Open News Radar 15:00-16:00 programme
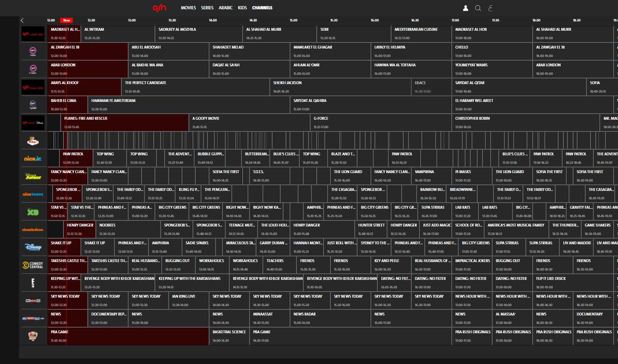Screen dimensions: 618x364 pyautogui.click(x=330, y=319)
